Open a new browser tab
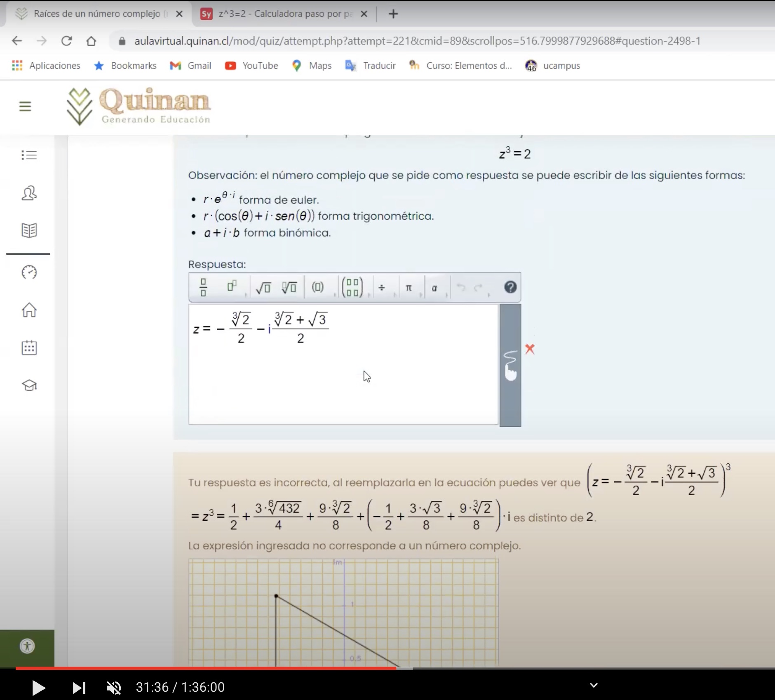This screenshot has width=775, height=700. [393, 14]
